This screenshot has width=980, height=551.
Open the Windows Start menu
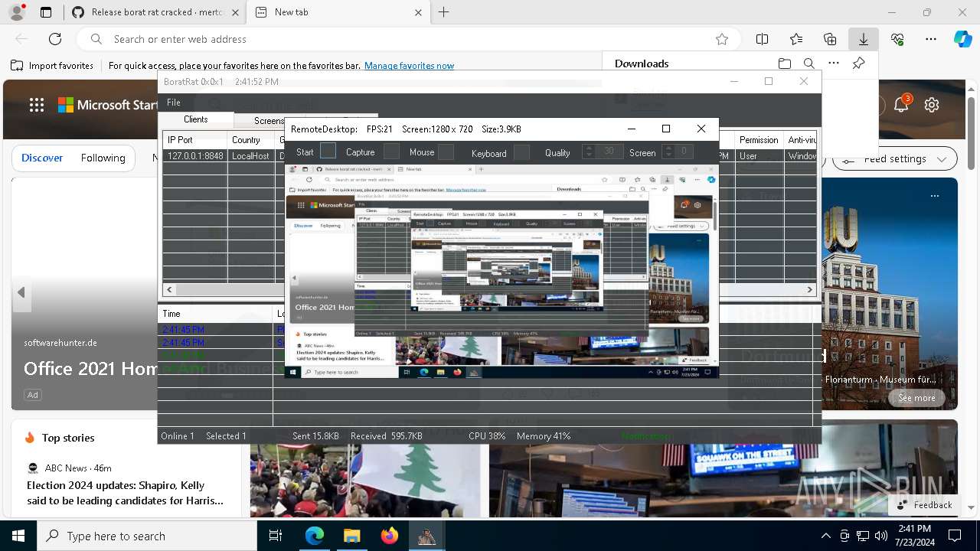tap(18, 536)
